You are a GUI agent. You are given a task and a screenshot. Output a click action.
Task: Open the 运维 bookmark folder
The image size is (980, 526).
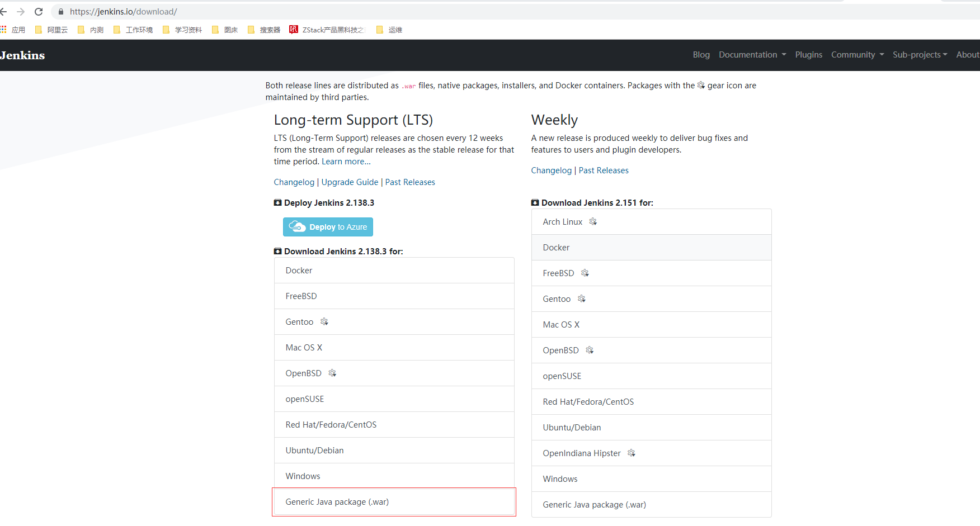[x=389, y=30]
